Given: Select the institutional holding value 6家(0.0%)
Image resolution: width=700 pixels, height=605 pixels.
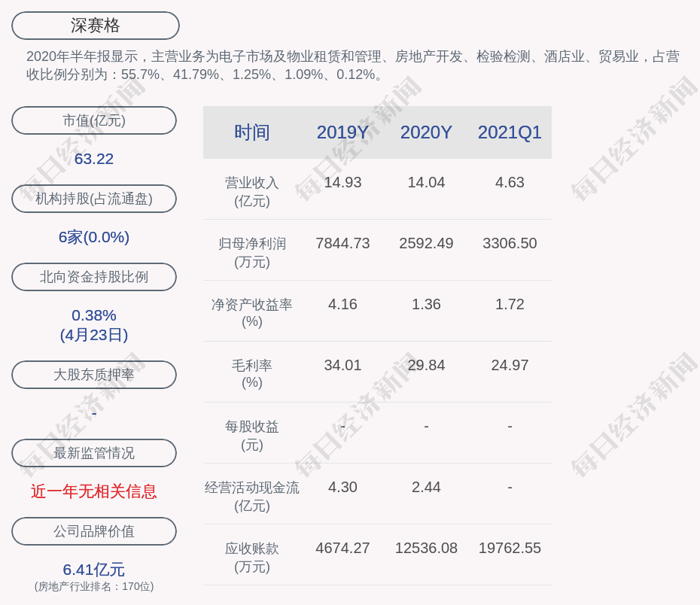Looking at the screenshot, I should pyautogui.click(x=94, y=237).
